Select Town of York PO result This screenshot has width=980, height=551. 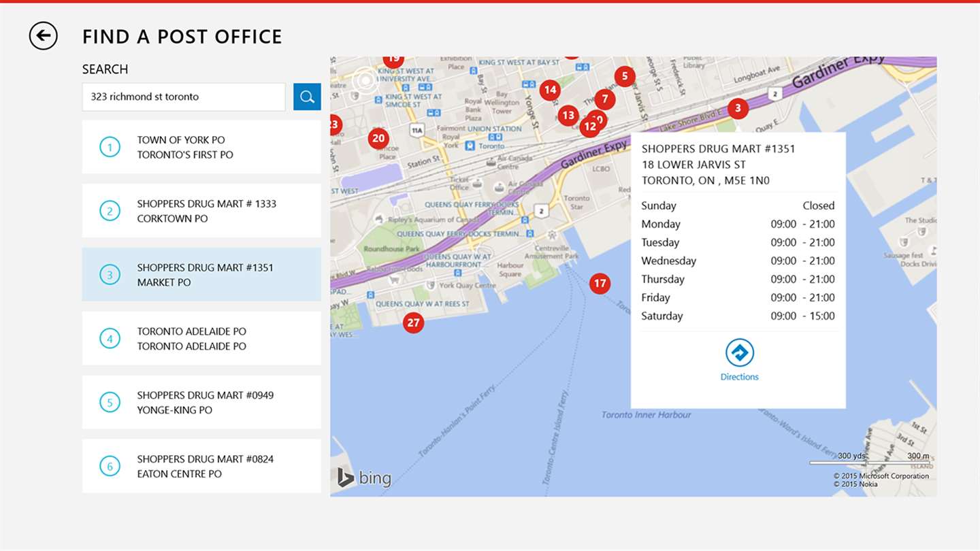(x=201, y=147)
